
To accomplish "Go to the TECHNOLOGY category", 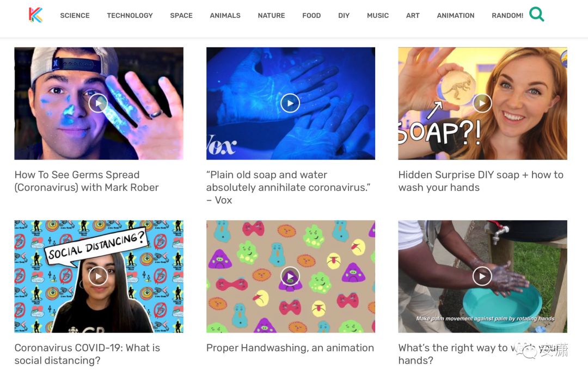I will click(x=130, y=15).
